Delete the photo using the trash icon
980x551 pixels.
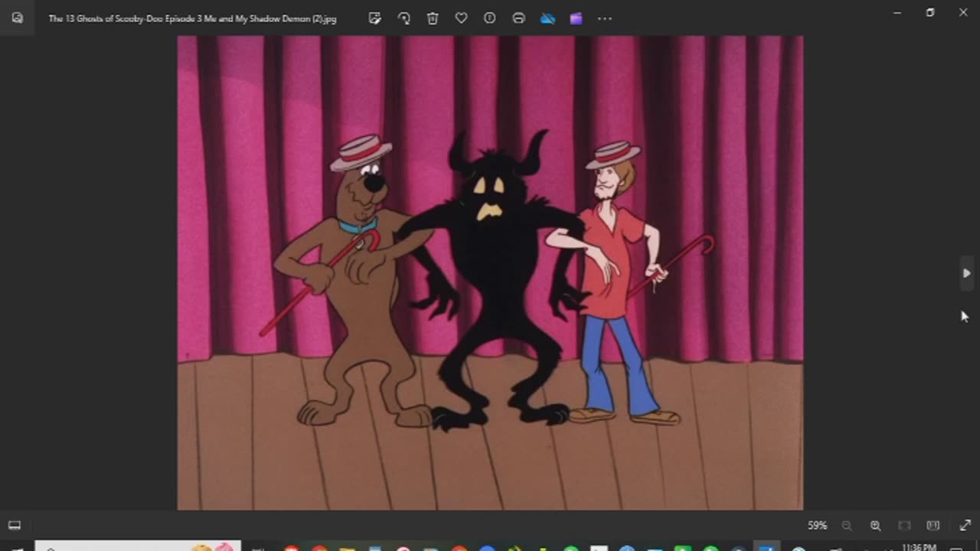[433, 18]
